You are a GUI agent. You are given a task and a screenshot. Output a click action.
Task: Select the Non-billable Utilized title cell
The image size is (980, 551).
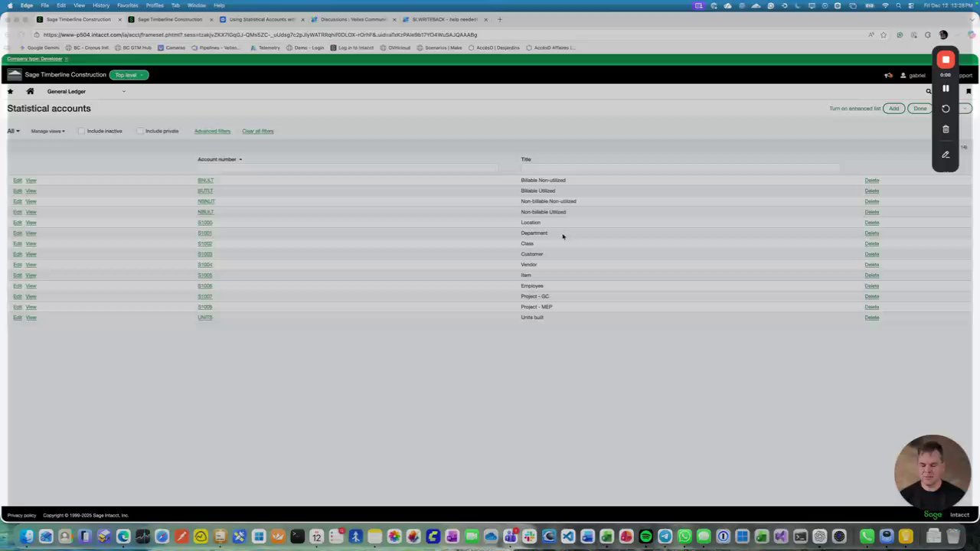[x=544, y=212]
